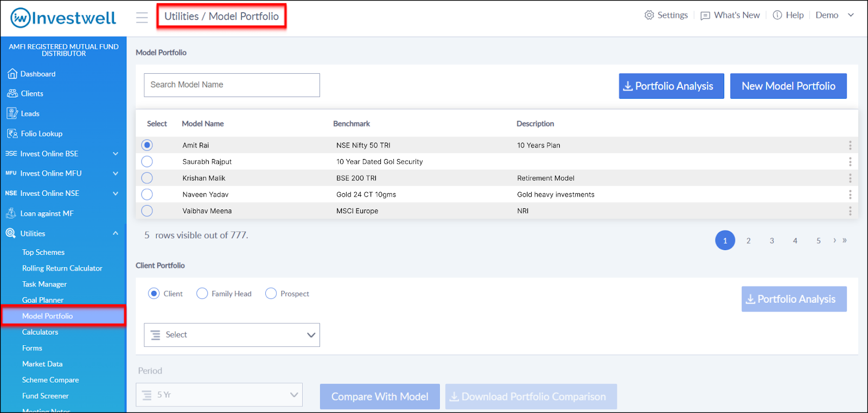Click the BSE logo icon
868x413 pixels.
(11, 154)
